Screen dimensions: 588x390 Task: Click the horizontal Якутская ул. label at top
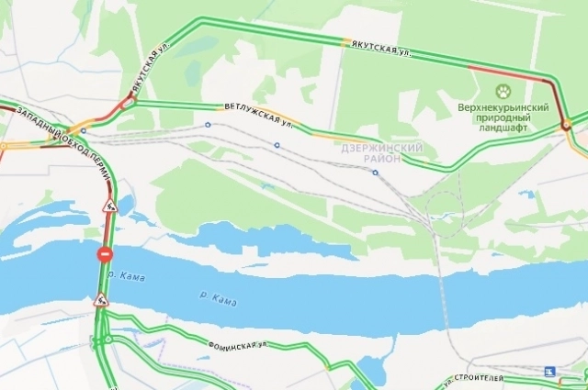[381, 49]
